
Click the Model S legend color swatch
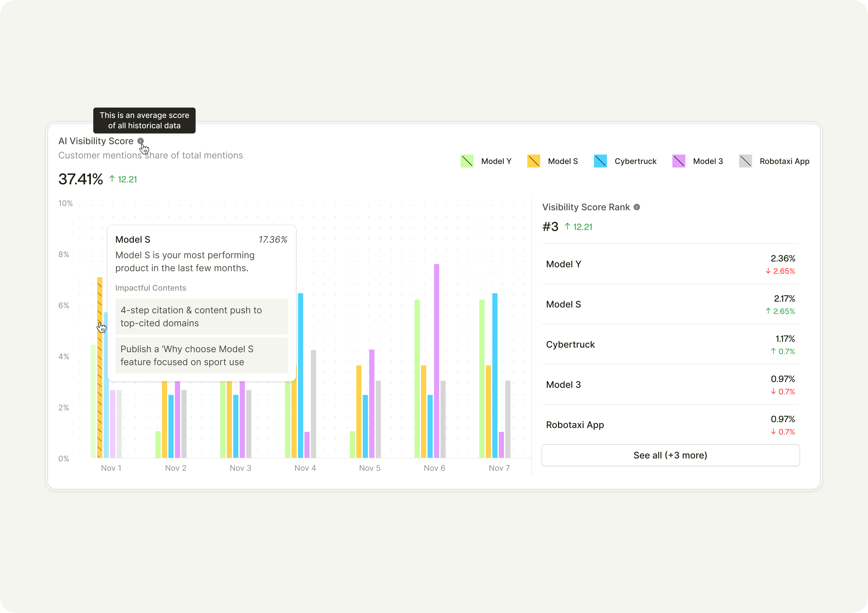coord(533,161)
